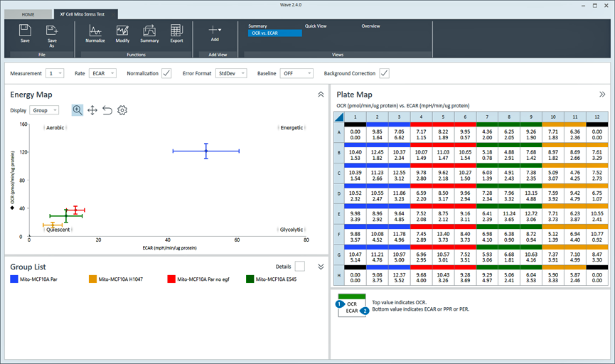Open the Overview view
Screen dimensions: 615x364
click(370, 26)
